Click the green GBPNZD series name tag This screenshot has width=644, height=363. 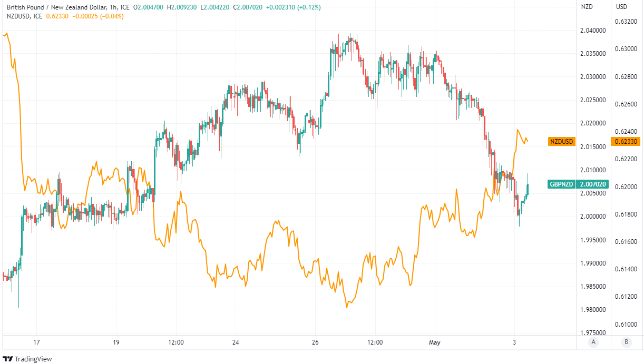[x=562, y=184]
